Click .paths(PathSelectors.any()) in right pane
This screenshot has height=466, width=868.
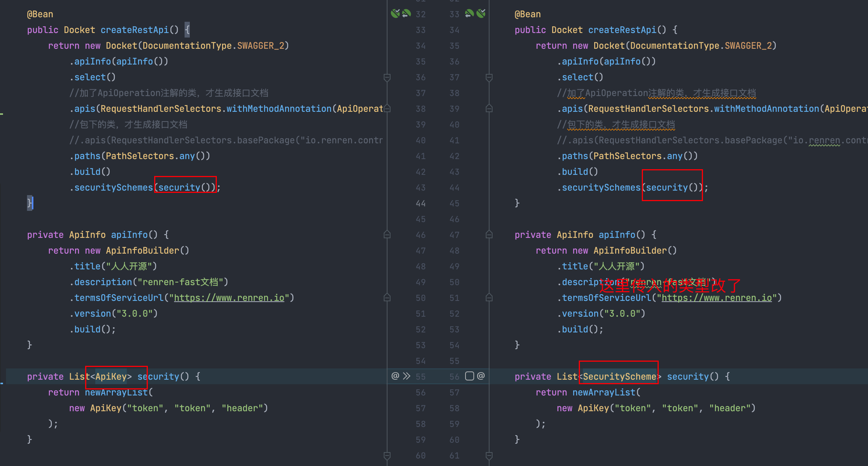point(628,156)
